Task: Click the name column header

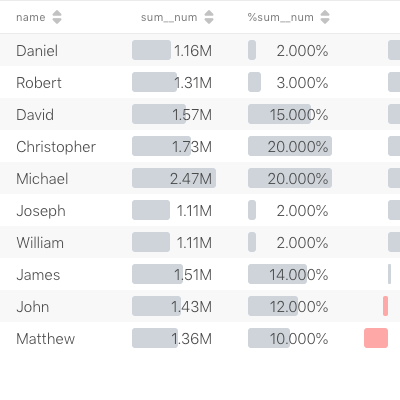Action: [x=31, y=17]
